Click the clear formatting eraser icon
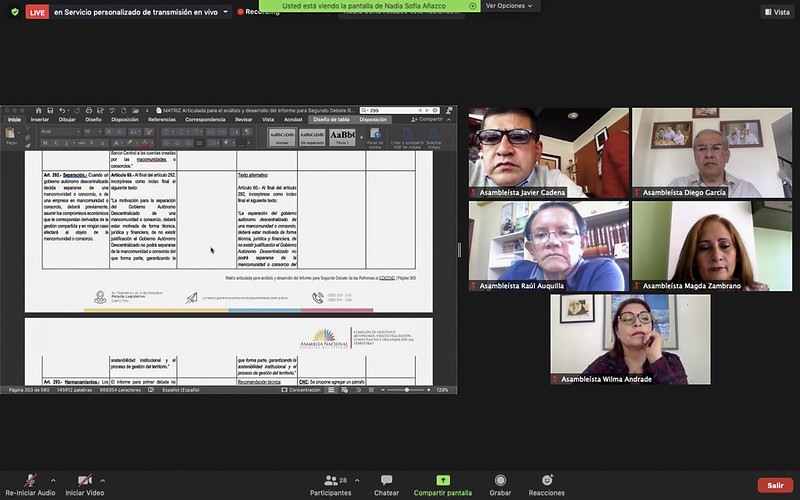 (x=148, y=132)
